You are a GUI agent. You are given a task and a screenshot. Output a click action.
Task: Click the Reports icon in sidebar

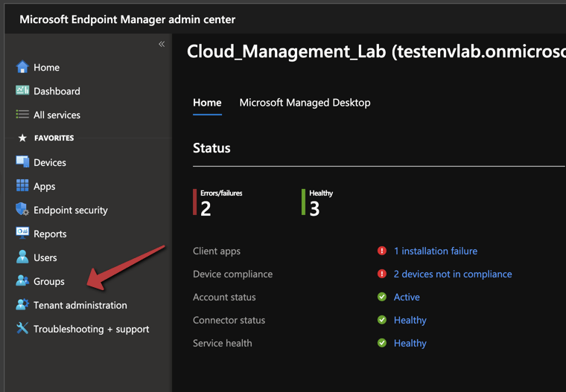coord(22,234)
